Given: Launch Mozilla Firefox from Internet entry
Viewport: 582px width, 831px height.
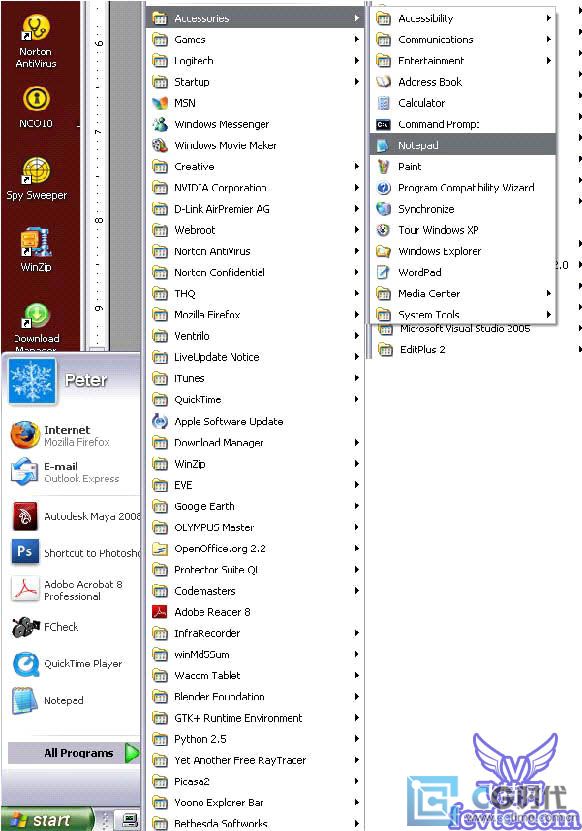Looking at the screenshot, I should point(72,436).
